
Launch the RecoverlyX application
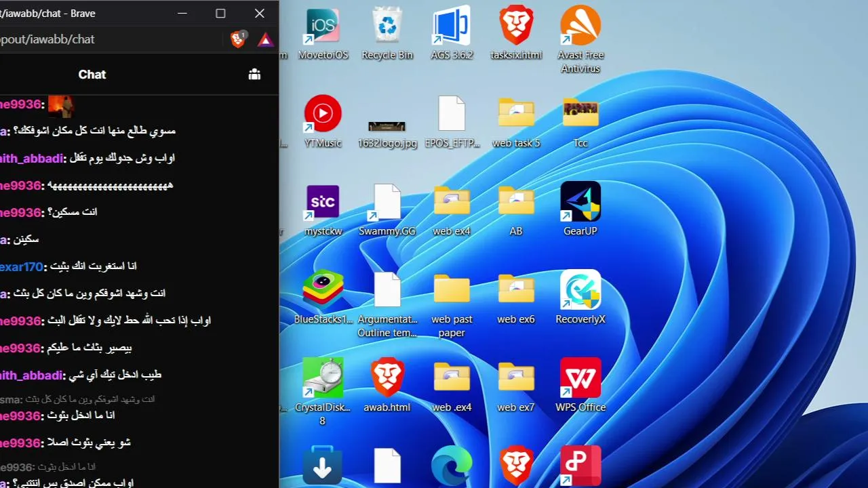(x=580, y=298)
